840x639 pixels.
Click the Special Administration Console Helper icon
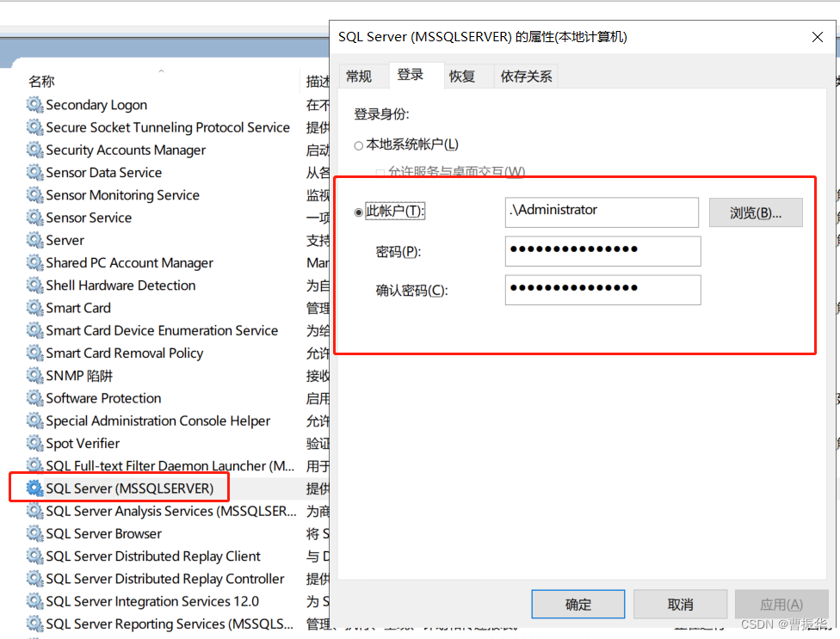[x=34, y=421]
